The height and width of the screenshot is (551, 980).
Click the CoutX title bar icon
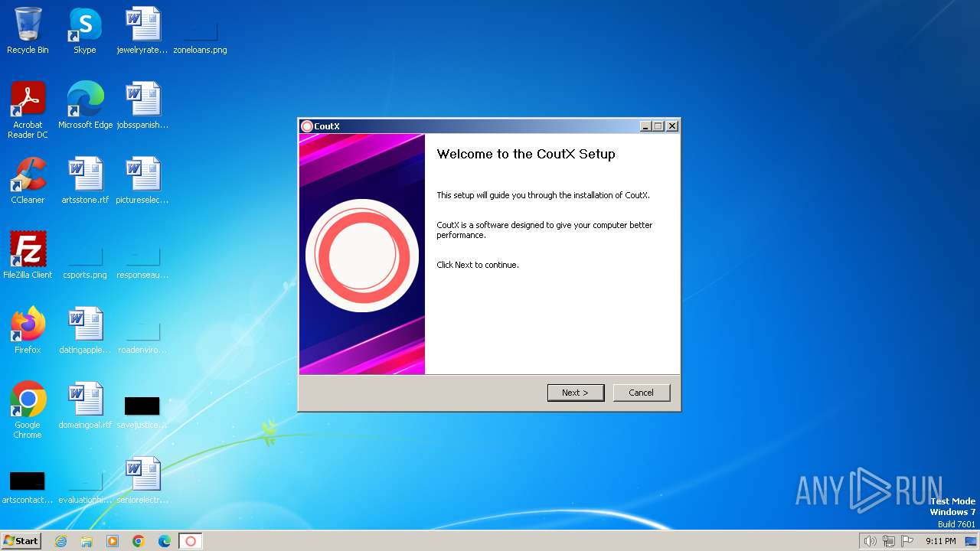[307, 126]
